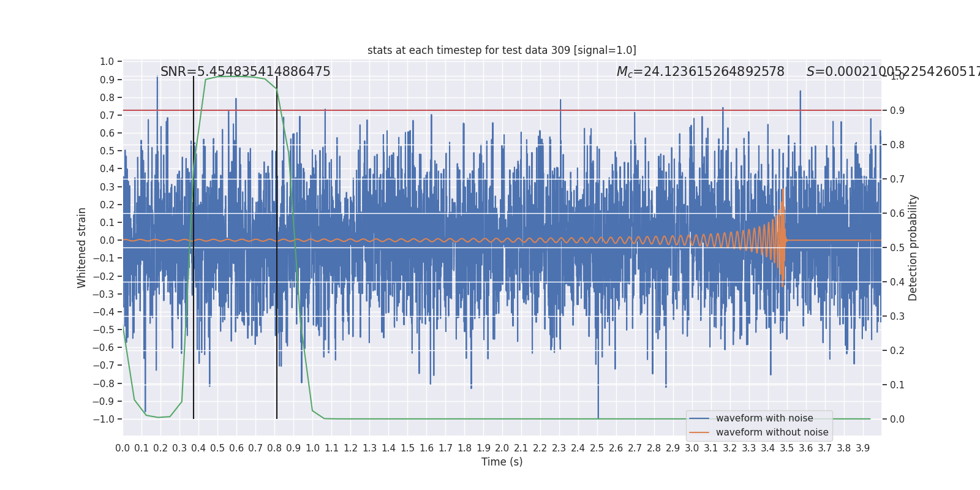Viewport: 980px width, 490px height.
Task: Click the chirp mass Mc=24.123615264892578 annotation
Action: [x=700, y=72]
